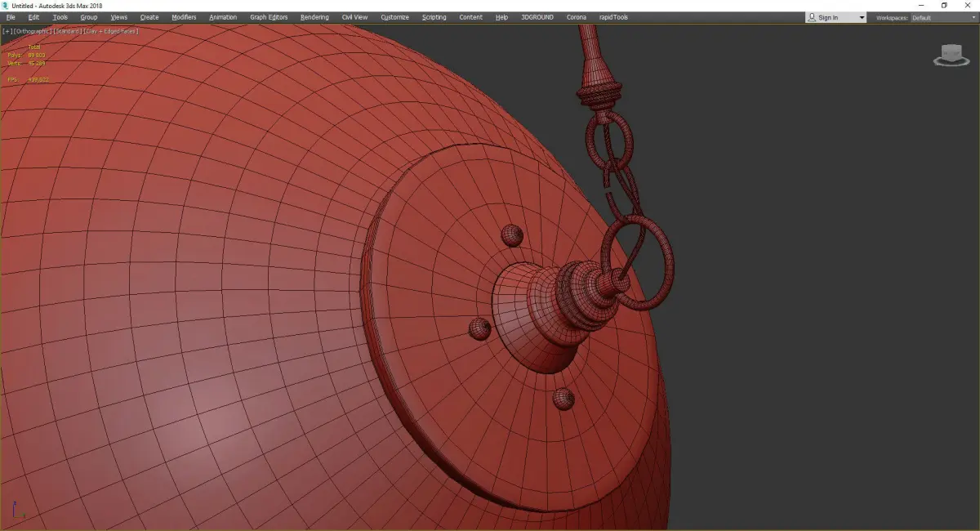980x531 pixels.
Task: Close the 3ds Max window
Action: coord(968,5)
